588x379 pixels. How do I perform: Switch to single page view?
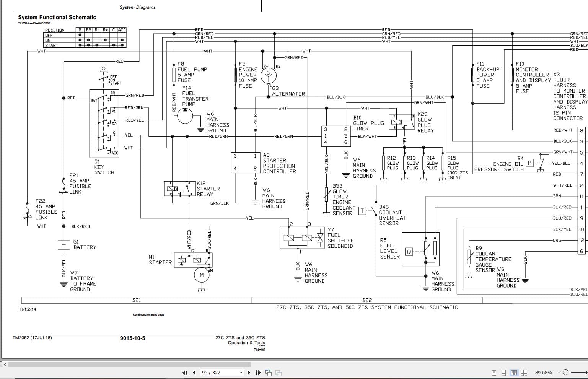click(494, 372)
